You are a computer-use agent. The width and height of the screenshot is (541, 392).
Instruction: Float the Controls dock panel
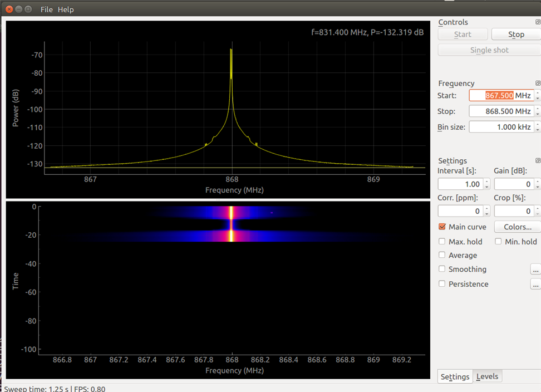point(538,22)
